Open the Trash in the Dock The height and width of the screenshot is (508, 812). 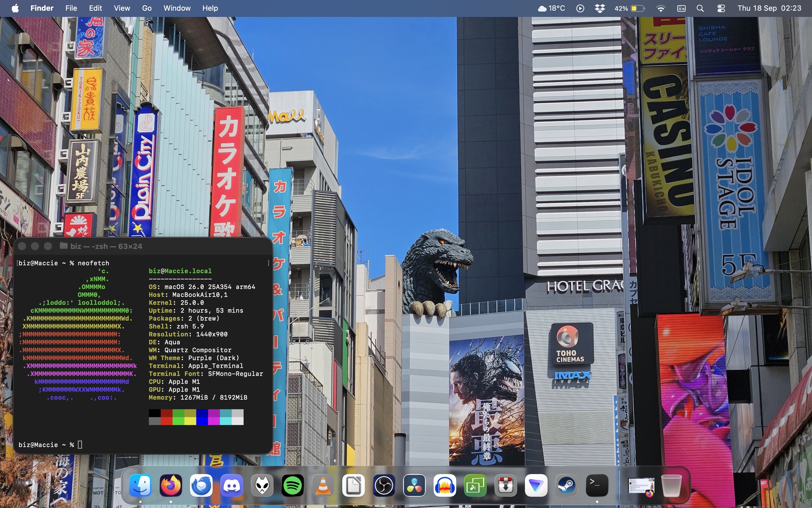pos(671,485)
